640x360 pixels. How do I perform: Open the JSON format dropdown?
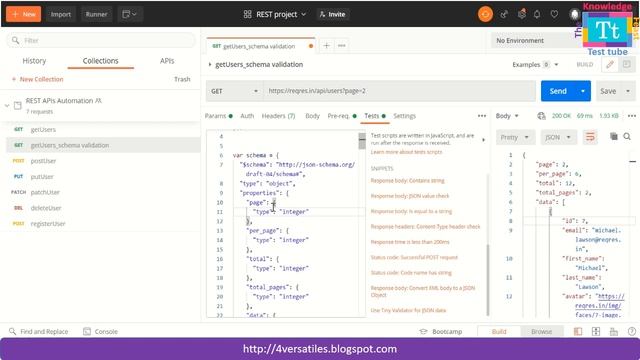click(x=558, y=137)
